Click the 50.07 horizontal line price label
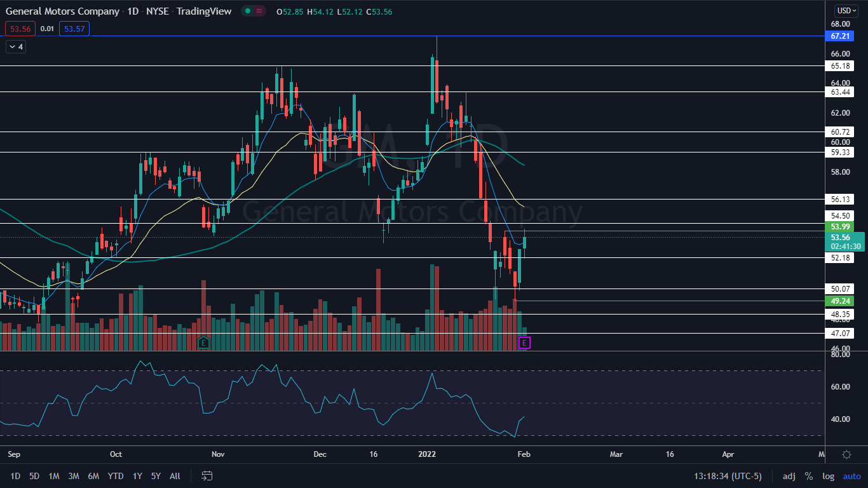The height and width of the screenshot is (488, 868). tap(841, 288)
